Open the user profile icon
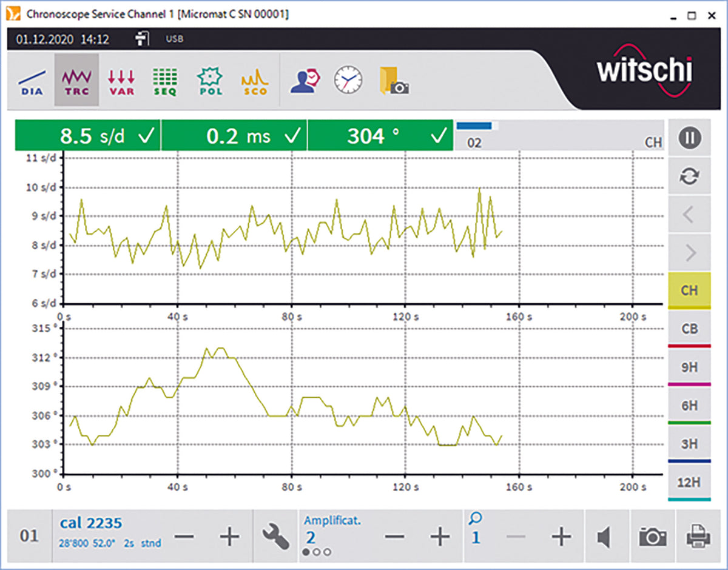The height and width of the screenshot is (570, 728). [305, 81]
